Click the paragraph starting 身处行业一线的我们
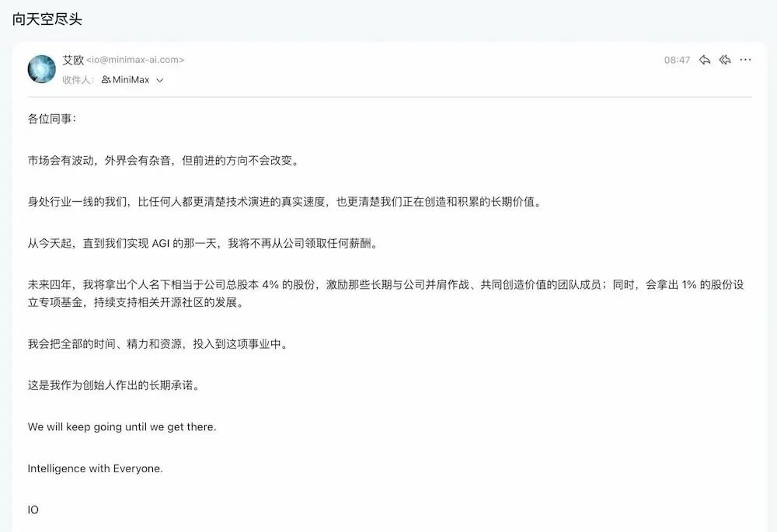777x532 pixels. point(285,202)
